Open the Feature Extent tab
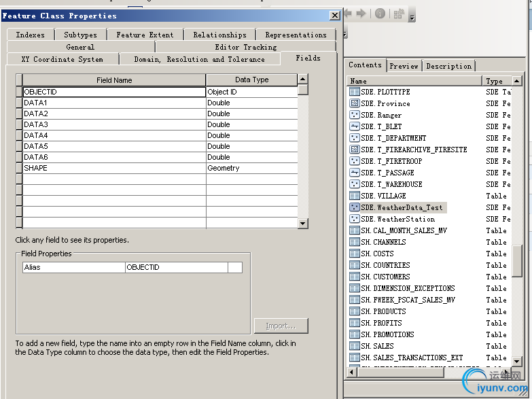 pos(145,35)
